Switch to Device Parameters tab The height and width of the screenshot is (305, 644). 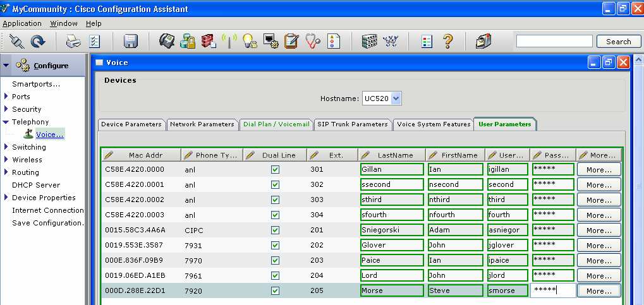pos(131,124)
